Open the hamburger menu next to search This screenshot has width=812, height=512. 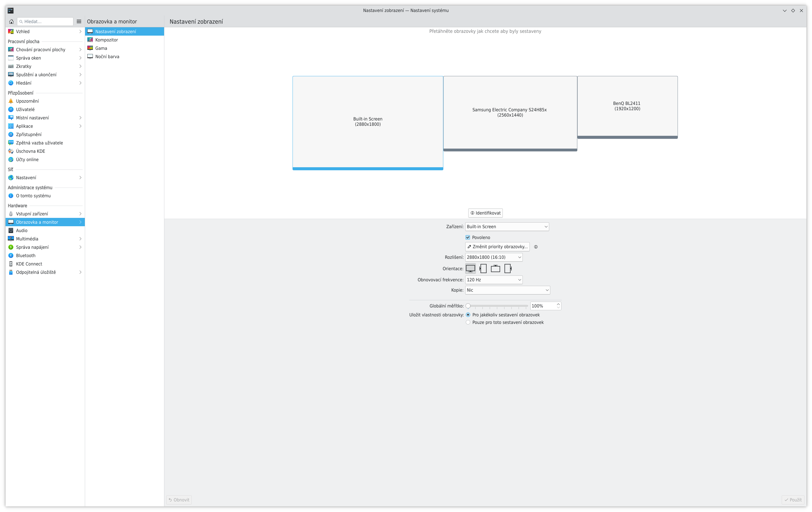(79, 22)
